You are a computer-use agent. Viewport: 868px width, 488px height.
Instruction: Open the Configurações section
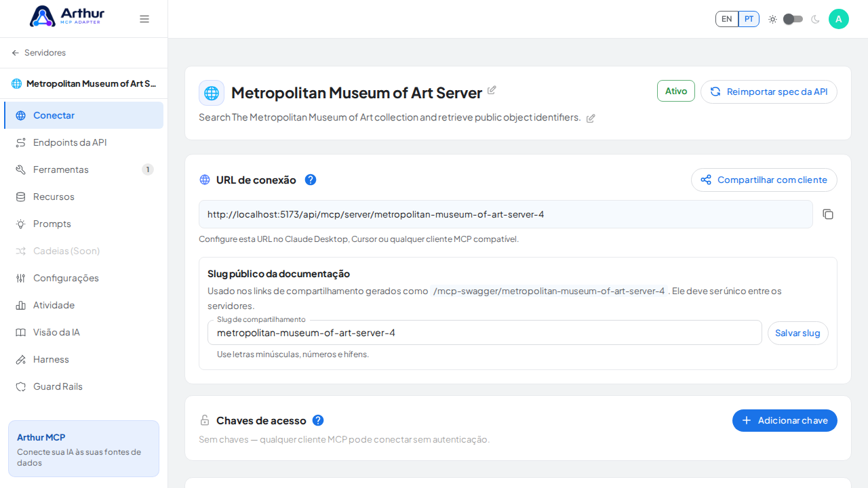(x=83, y=278)
